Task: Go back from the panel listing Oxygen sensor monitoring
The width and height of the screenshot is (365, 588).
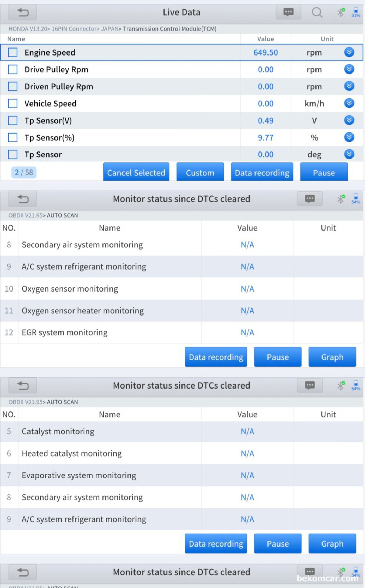Action: coord(23,199)
